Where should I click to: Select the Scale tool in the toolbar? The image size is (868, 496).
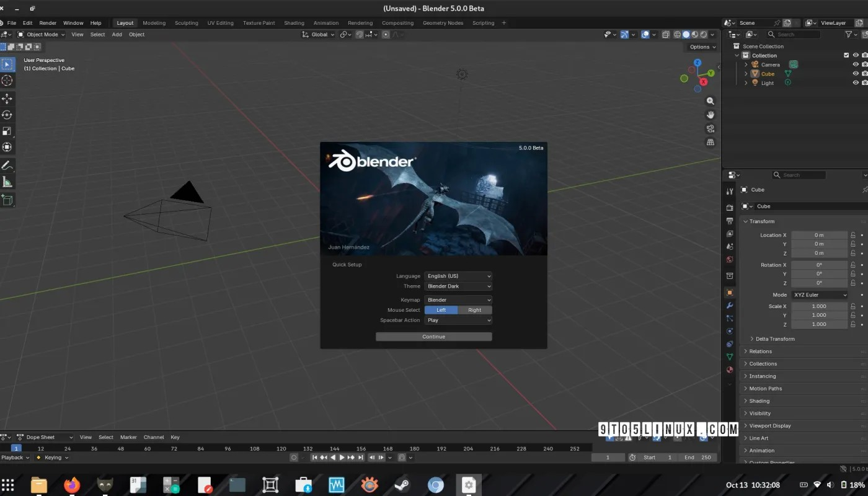click(7, 131)
